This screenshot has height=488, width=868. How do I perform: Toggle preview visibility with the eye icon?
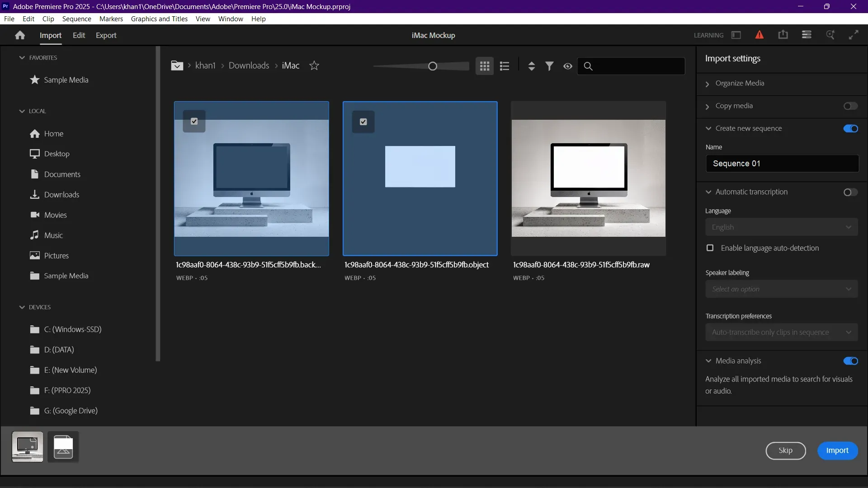click(x=568, y=66)
